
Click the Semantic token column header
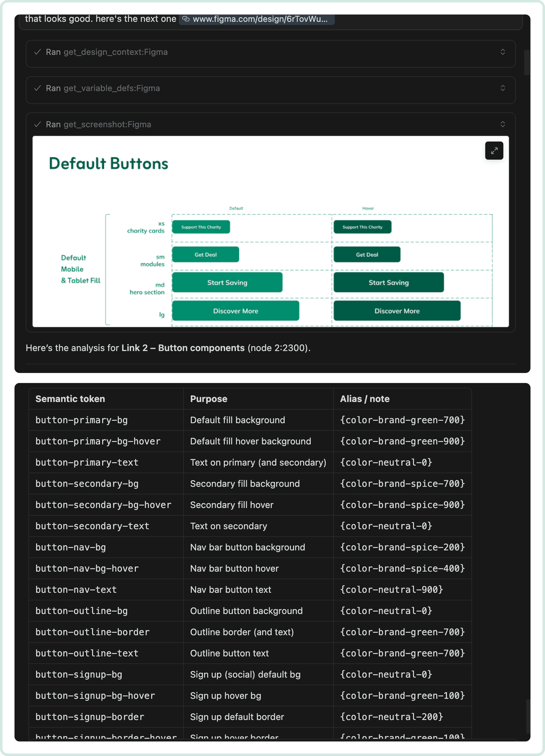tap(70, 399)
